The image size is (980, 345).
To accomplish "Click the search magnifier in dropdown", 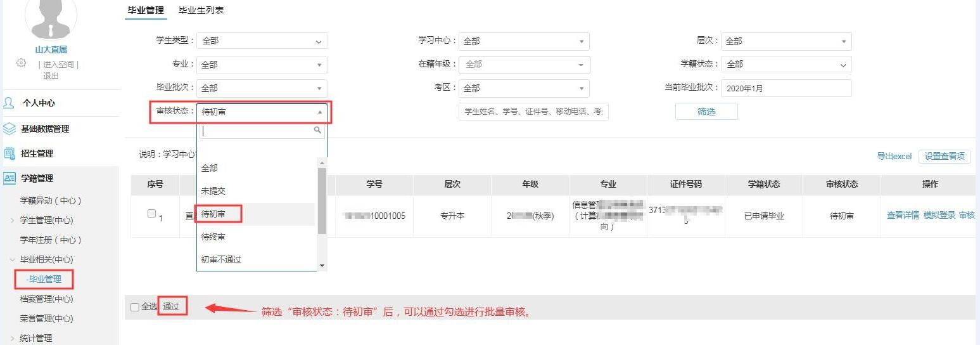I will point(318,130).
